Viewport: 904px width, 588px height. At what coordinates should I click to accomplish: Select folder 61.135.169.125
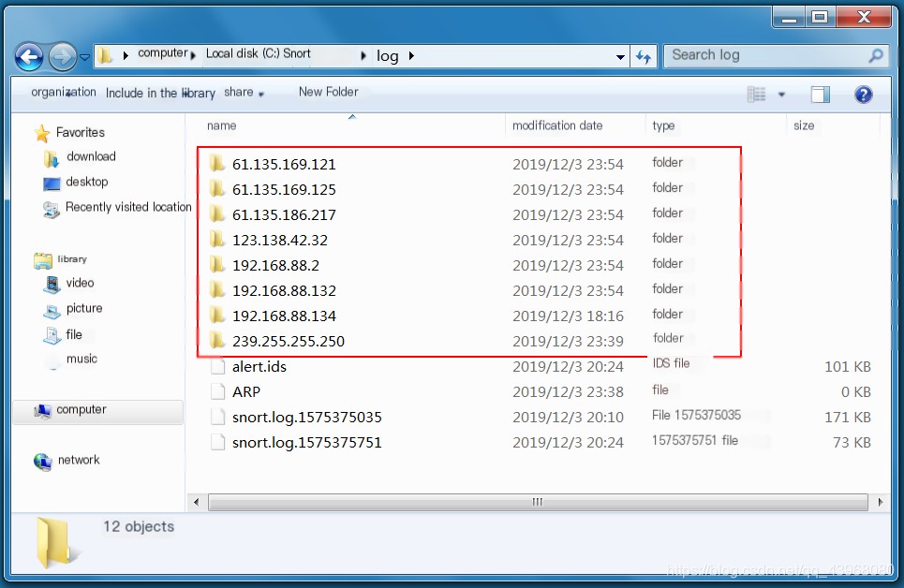pos(284,190)
